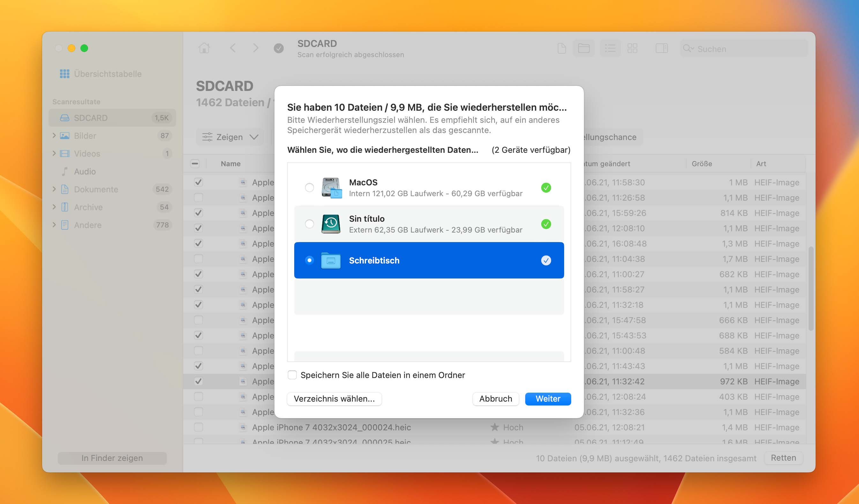Click the Weiter button
The image size is (859, 504).
coord(548,399)
